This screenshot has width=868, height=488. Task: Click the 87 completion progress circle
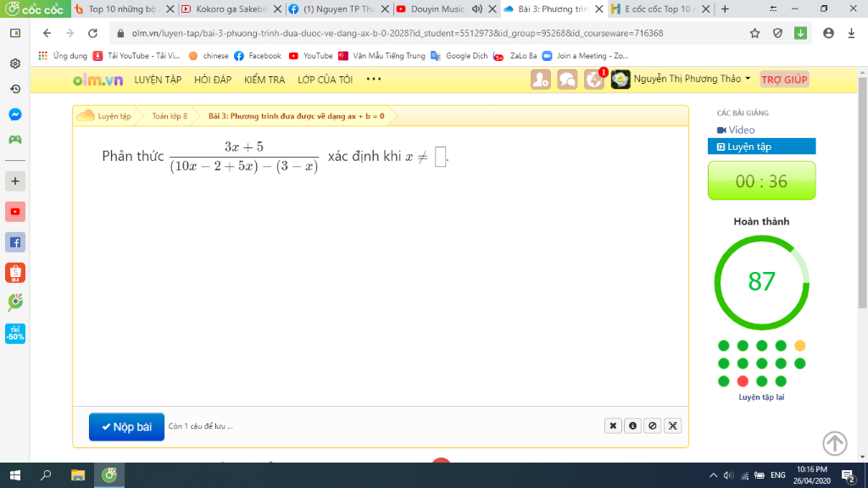pyautogui.click(x=762, y=282)
